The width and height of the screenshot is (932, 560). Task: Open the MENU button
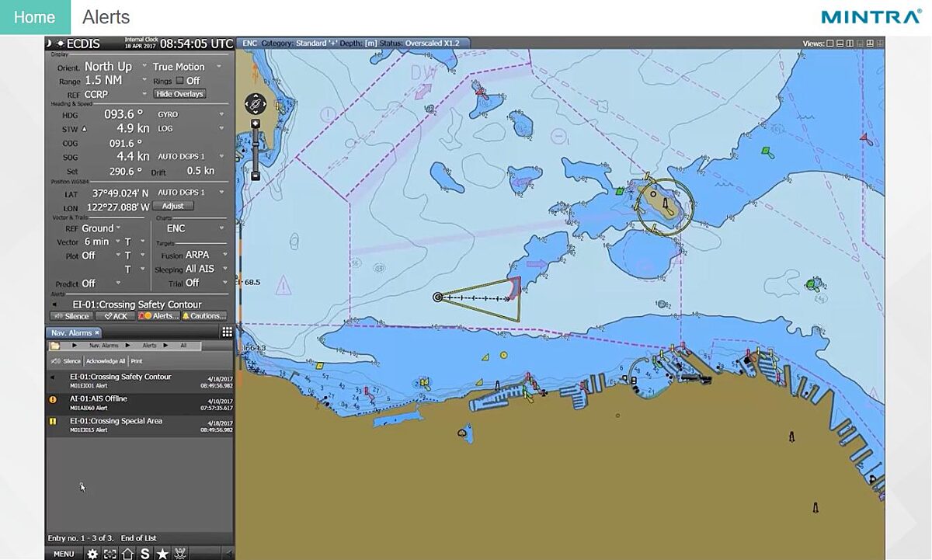click(64, 554)
